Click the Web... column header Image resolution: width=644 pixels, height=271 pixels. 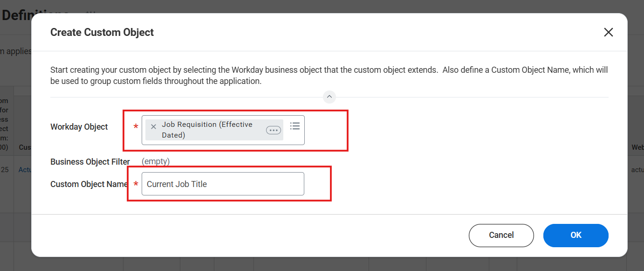638,147
